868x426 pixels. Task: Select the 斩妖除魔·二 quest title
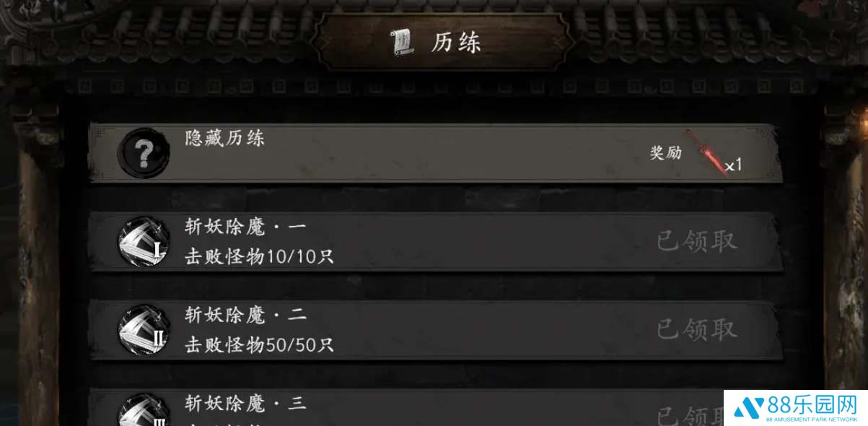coord(245,315)
